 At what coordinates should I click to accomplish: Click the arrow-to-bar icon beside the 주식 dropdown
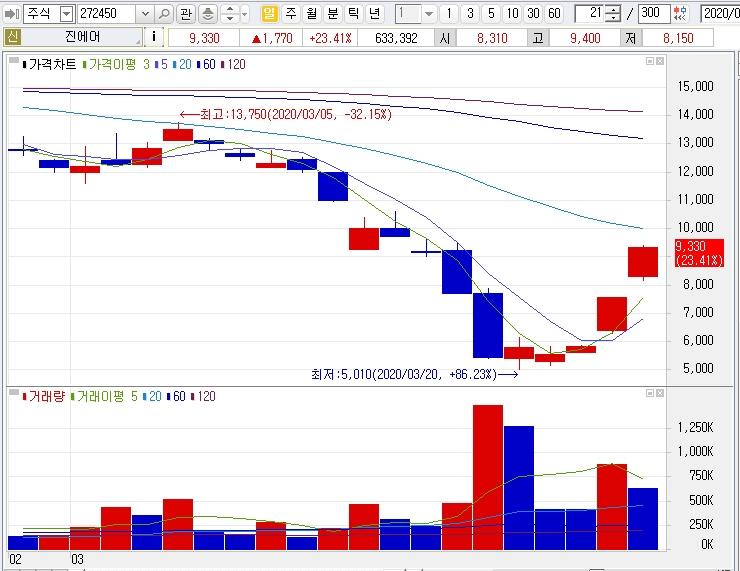coord(11,14)
